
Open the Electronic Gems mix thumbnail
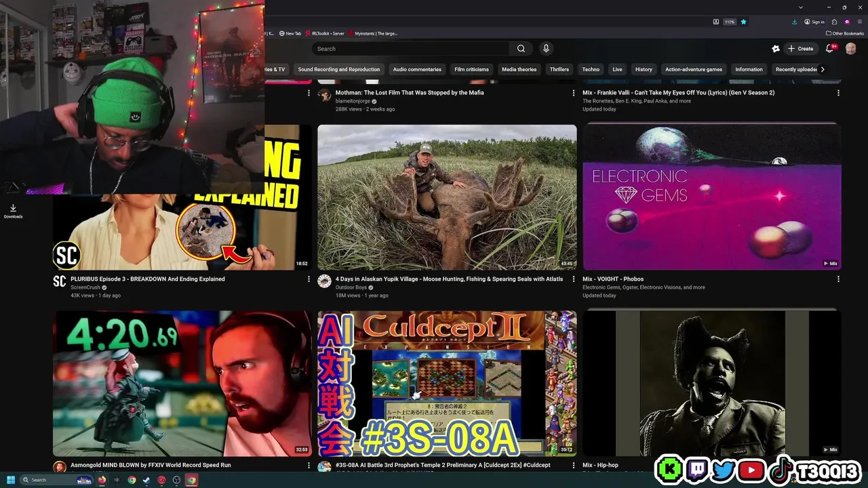click(712, 197)
